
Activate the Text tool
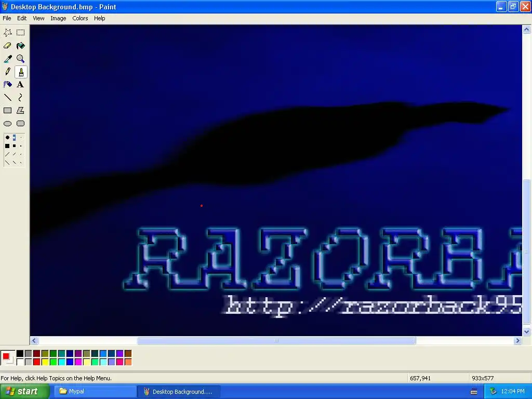coord(20,85)
